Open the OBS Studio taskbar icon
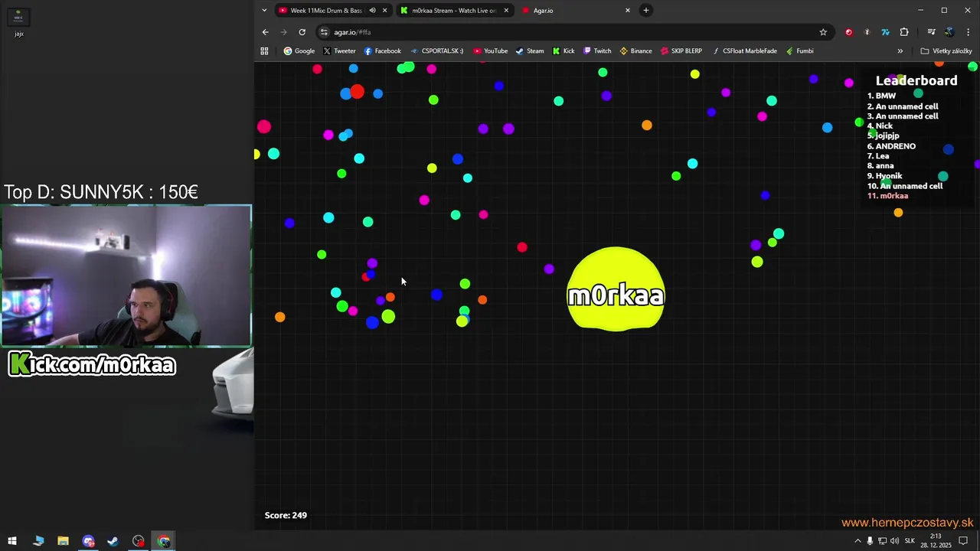Screen dimensions: 980x551 pyautogui.click(x=139, y=541)
